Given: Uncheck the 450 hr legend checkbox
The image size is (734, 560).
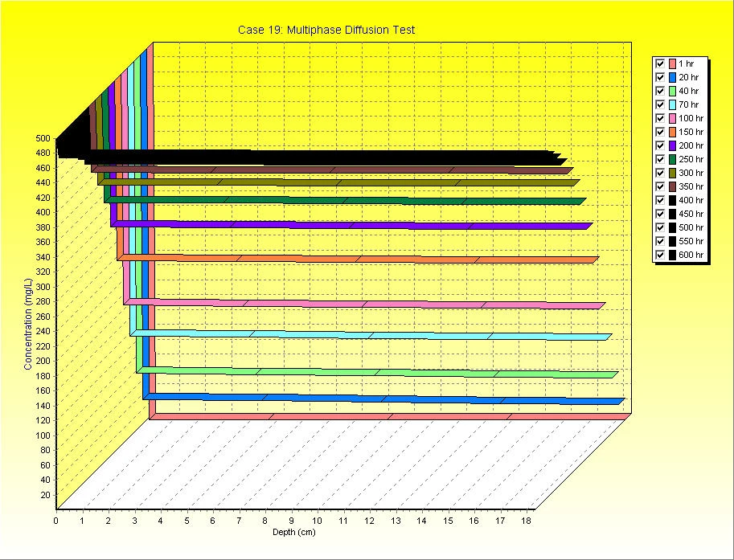Looking at the screenshot, I should (660, 214).
